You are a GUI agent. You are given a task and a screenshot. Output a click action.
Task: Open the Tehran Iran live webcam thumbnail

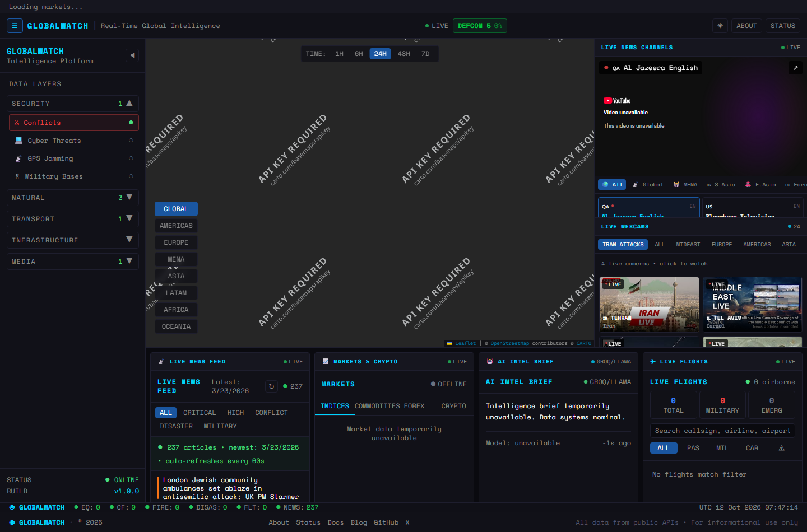(x=649, y=305)
